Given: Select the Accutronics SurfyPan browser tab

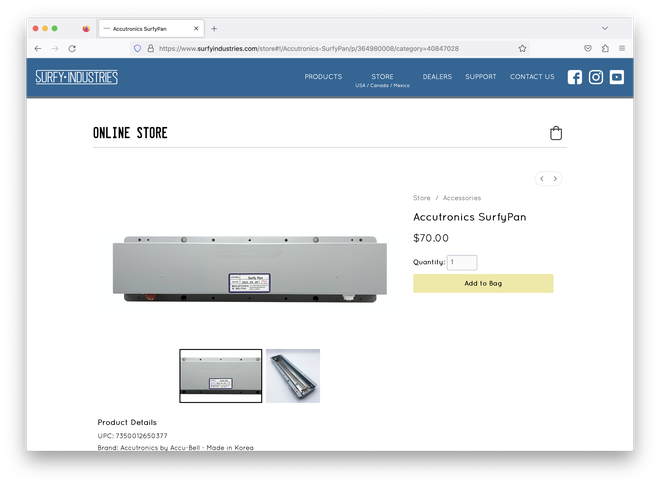Looking at the screenshot, I should (152, 29).
